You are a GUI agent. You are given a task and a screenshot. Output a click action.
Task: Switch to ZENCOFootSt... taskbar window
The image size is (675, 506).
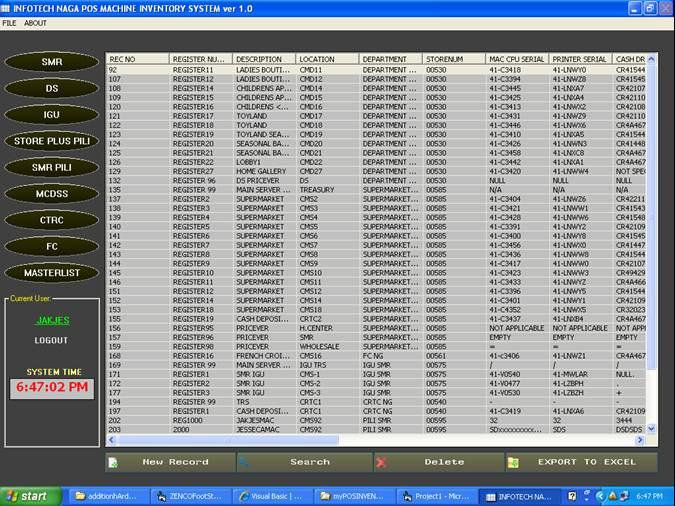click(190, 497)
